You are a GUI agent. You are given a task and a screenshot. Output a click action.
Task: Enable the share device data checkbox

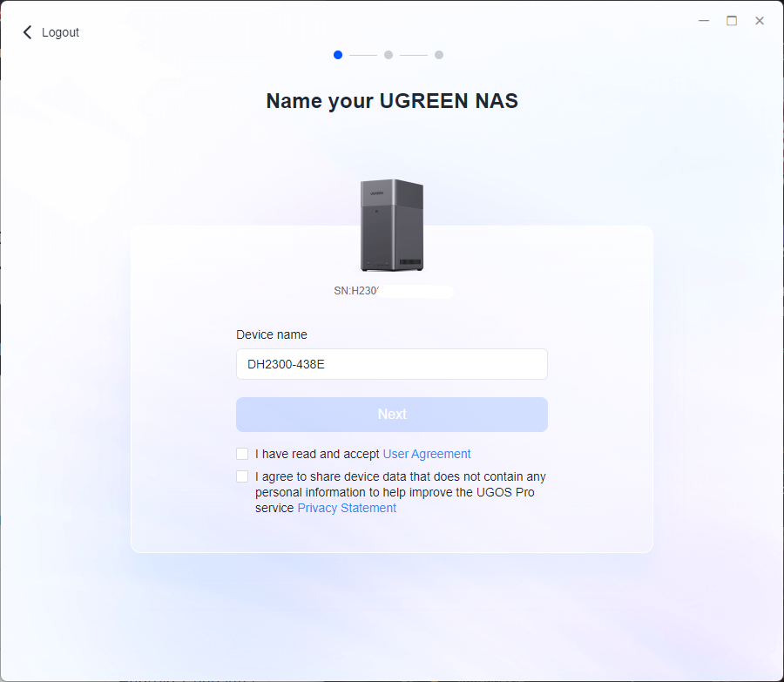(242, 476)
